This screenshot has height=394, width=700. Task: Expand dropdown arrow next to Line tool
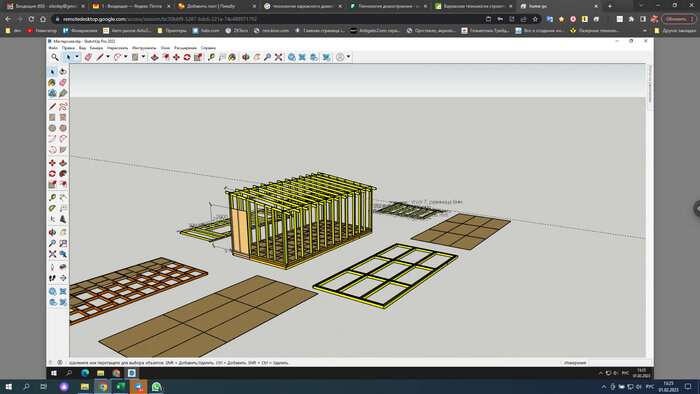tap(108, 57)
